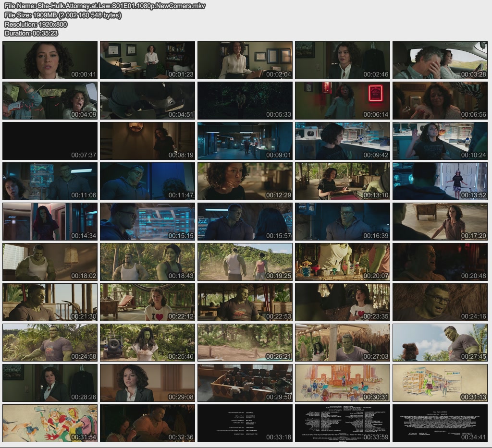Viewport: 492px width, 448px height.
Task: Select the courtroom sketch frame at 00:30:31
Action: [x=343, y=383]
